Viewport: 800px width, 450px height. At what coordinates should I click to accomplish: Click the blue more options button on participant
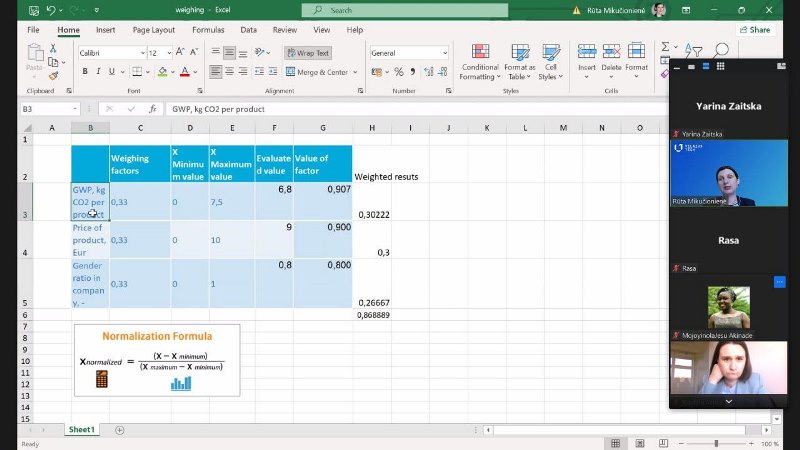point(779,282)
